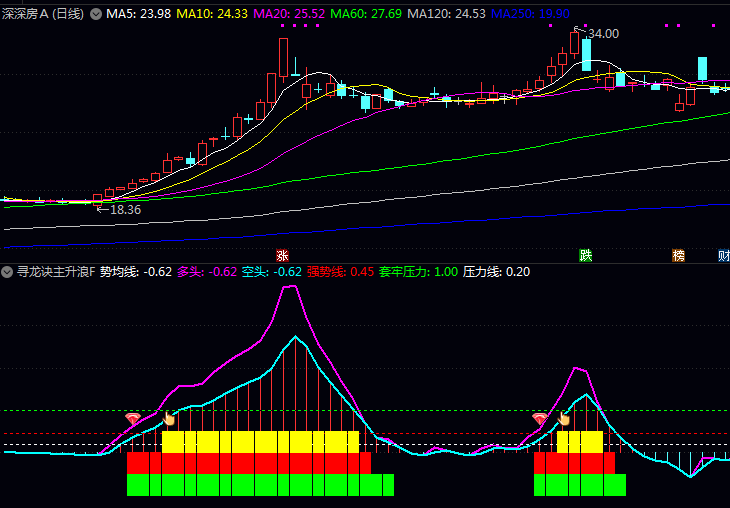
Task: Click the MA5: 23.98 label
Action: pos(139,14)
